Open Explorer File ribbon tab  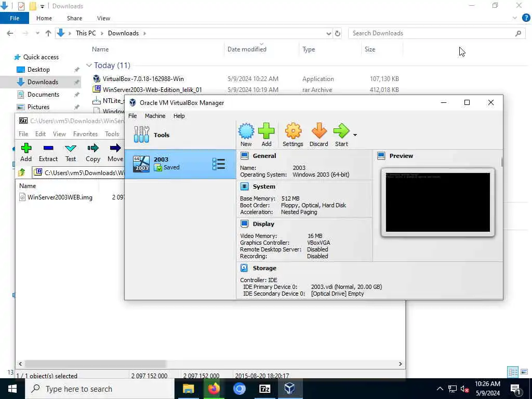[x=15, y=18]
